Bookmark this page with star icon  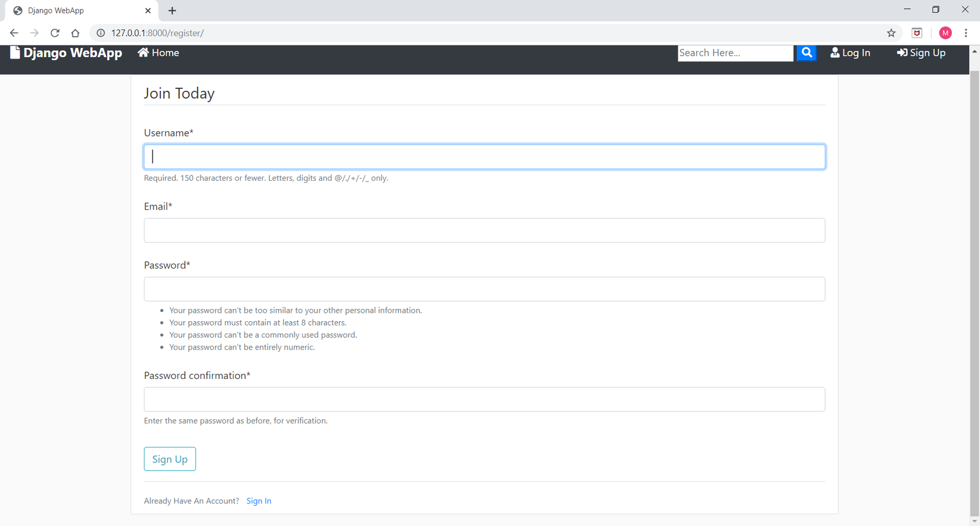(891, 33)
